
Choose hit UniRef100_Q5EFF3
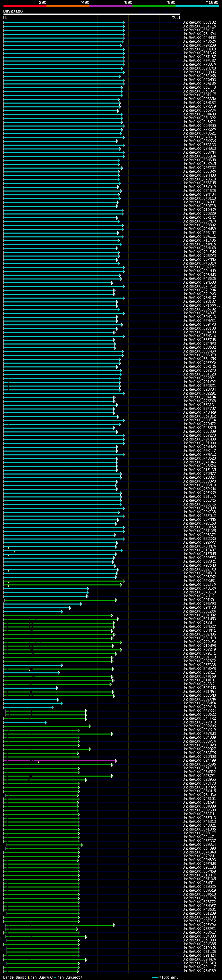(x=199, y=88)
